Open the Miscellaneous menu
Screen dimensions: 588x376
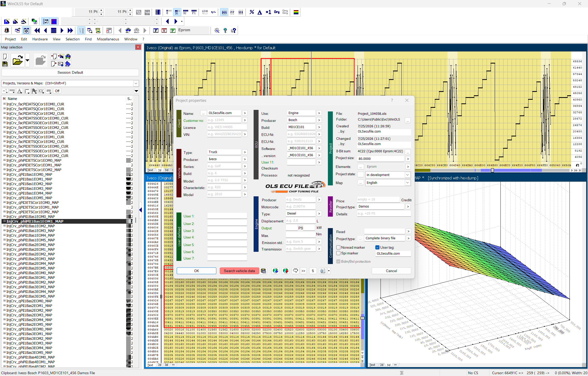click(x=108, y=39)
